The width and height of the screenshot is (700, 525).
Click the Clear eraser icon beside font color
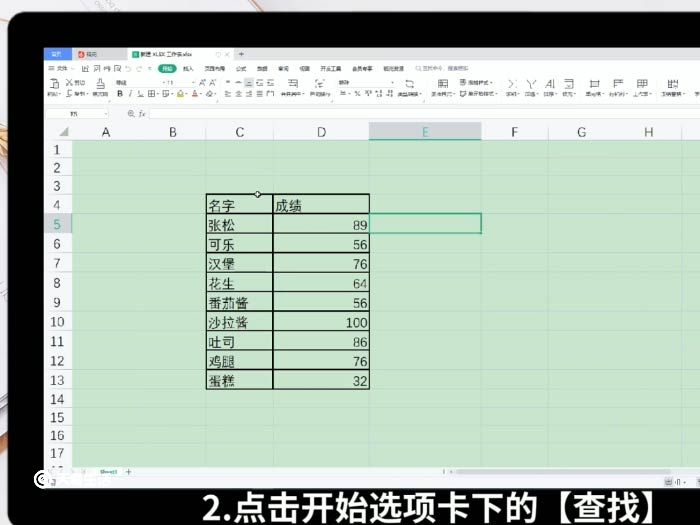209,94
